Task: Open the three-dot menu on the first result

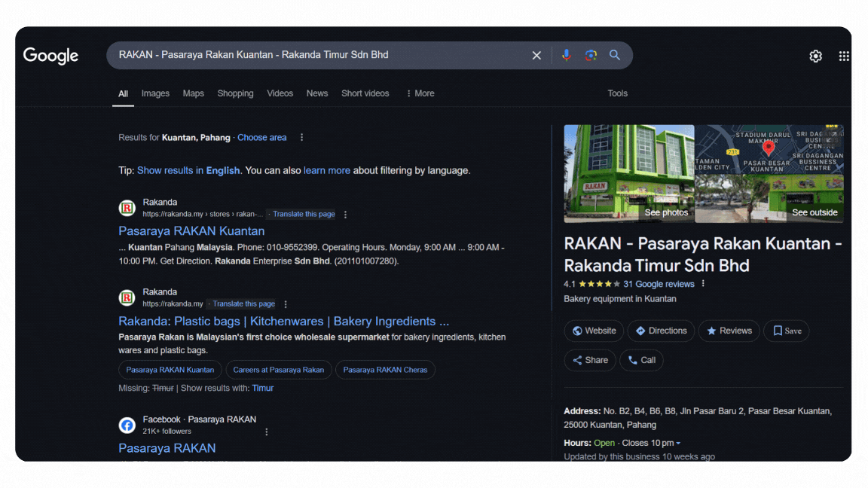Action: [x=345, y=214]
